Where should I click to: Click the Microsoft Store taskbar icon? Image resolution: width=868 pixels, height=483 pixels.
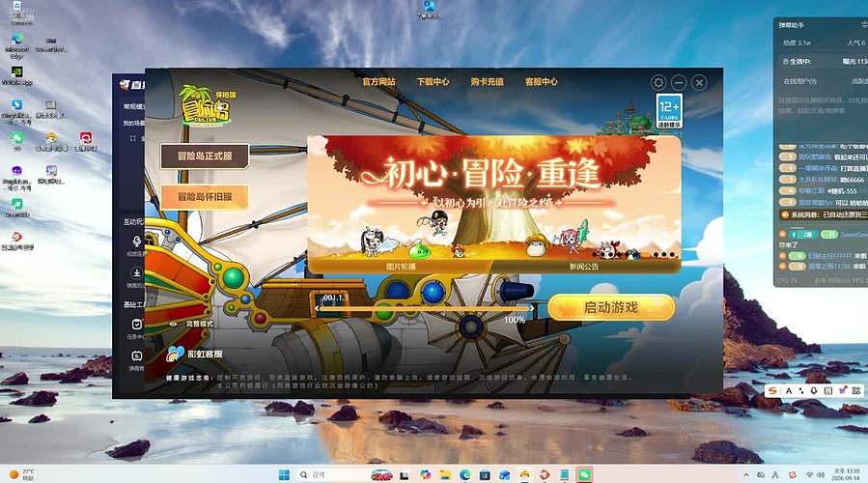coord(485,474)
